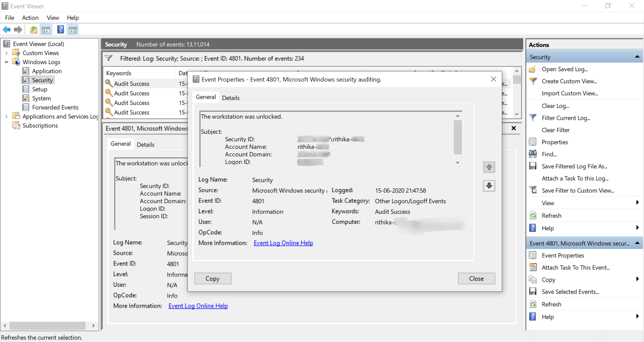Screen dimensions: 644x342
Task: Click the right arrow of the tree scrollbar
Action: 93,326
